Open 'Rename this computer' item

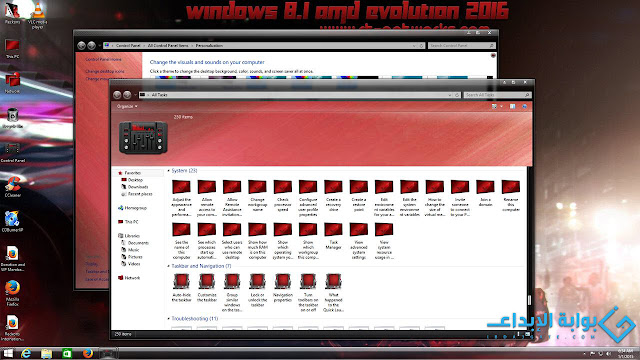tap(510, 196)
